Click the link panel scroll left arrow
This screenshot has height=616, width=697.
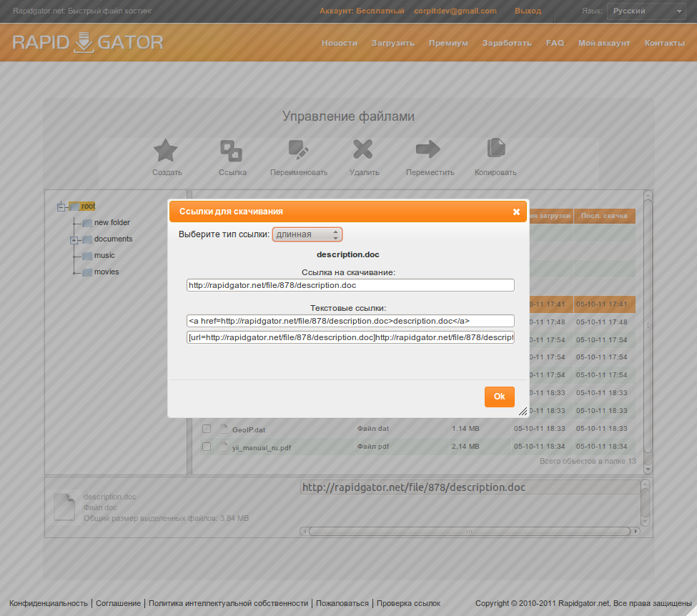pos(304,531)
